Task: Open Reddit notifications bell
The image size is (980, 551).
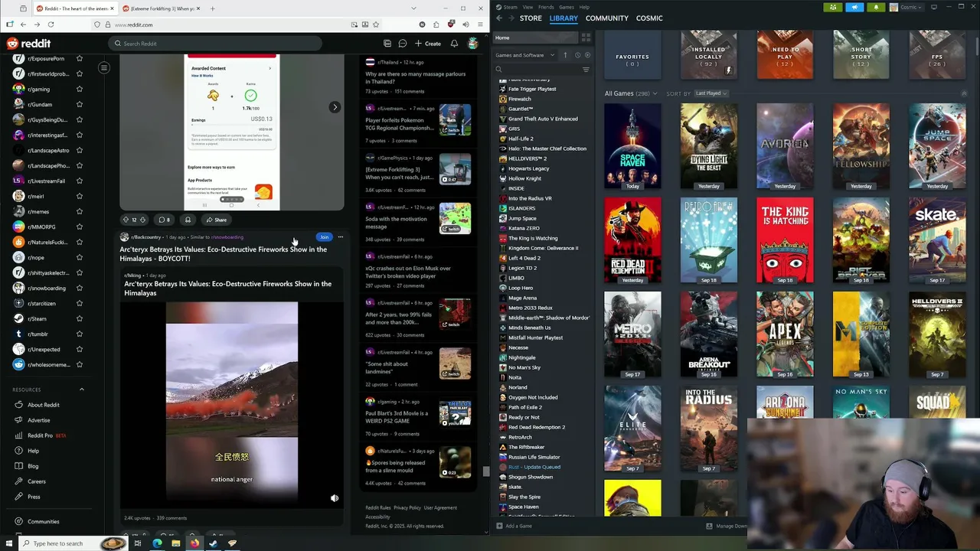Action: pyautogui.click(x=454, y=44)
